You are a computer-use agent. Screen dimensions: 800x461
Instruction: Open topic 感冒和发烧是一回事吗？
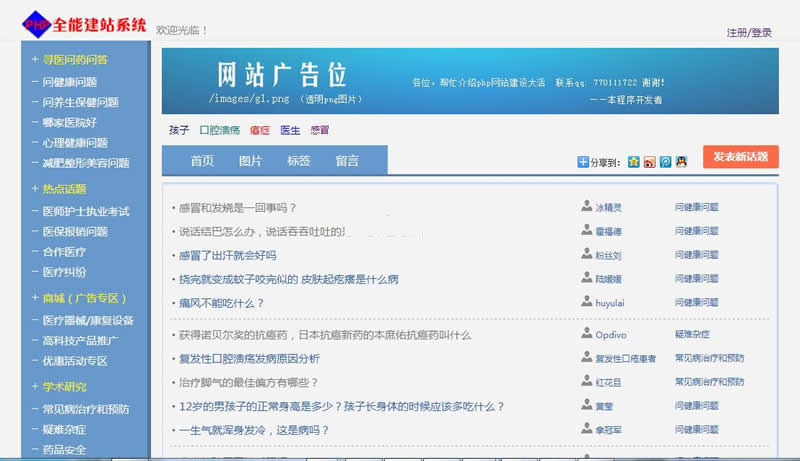pos(237,208)
